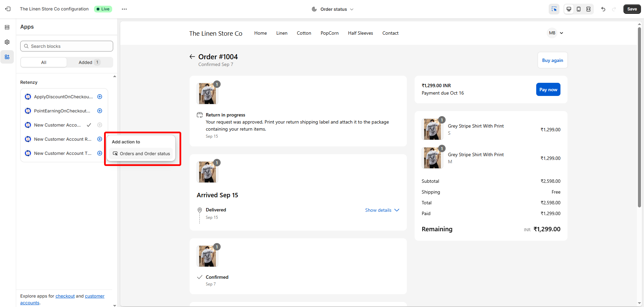
Task: Add the PointEarningOnCheckout block
Action: [100, 111]
